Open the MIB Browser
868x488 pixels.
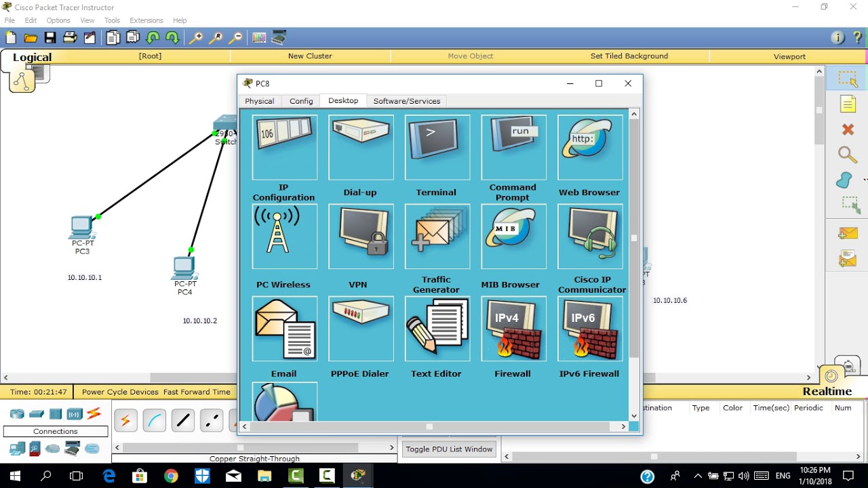[x=513, y=237]
